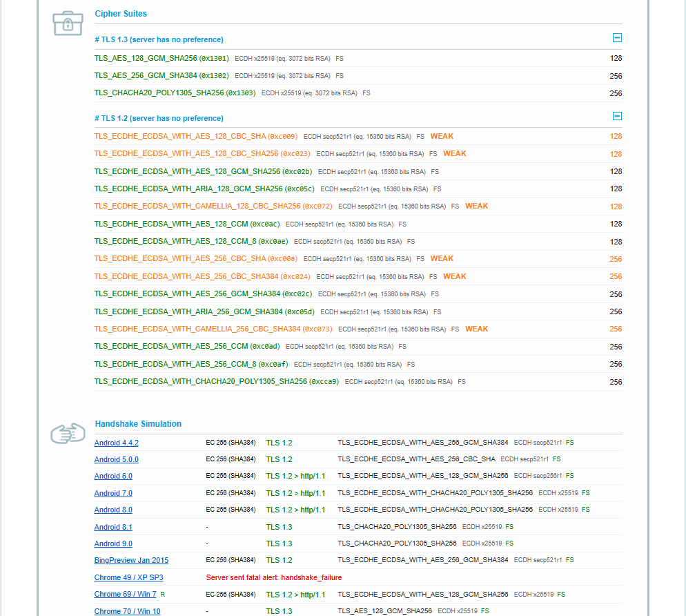Open the Chrome 49 / XP SP3 link
The height and width of the screenshot is (616, 686).
(128, 577)
